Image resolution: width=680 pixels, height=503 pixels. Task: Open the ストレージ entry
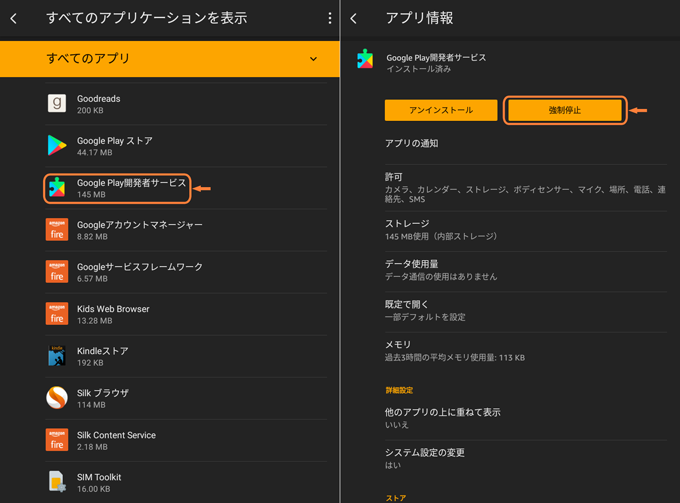click(526, 230)
